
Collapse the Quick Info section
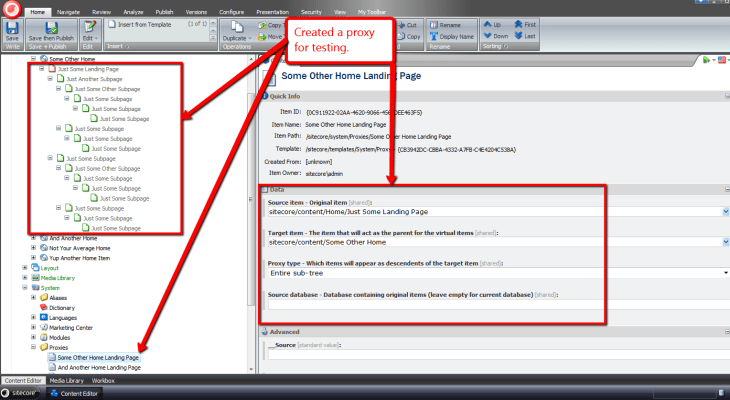click(264, 96)
